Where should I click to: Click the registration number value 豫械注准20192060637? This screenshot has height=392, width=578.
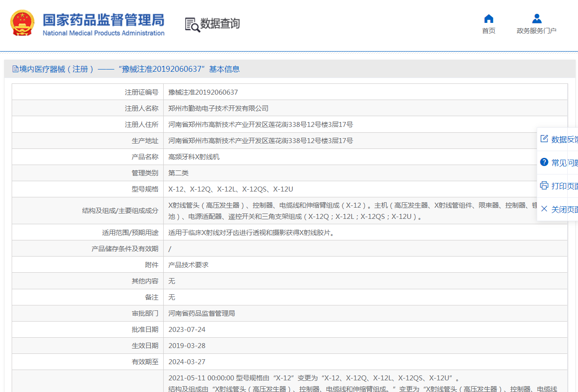pyautogui.click(x=203, y=92)
